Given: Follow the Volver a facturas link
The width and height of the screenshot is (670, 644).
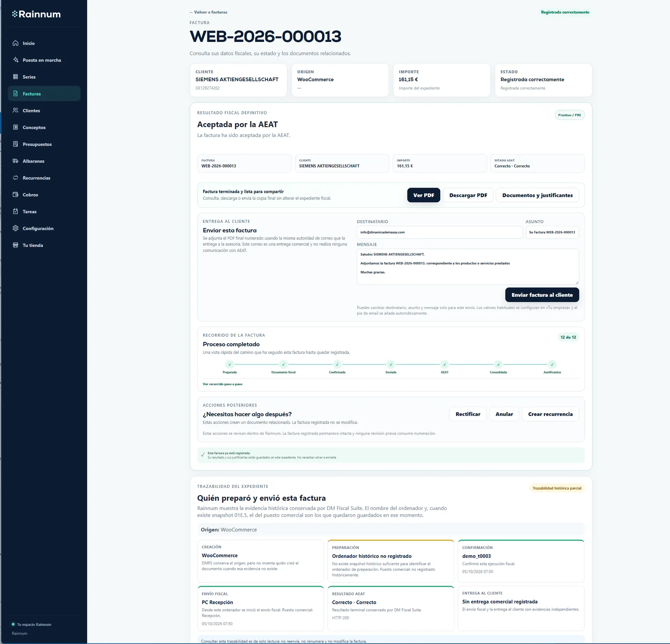Looking at the screenshot, I should [209, 12].
